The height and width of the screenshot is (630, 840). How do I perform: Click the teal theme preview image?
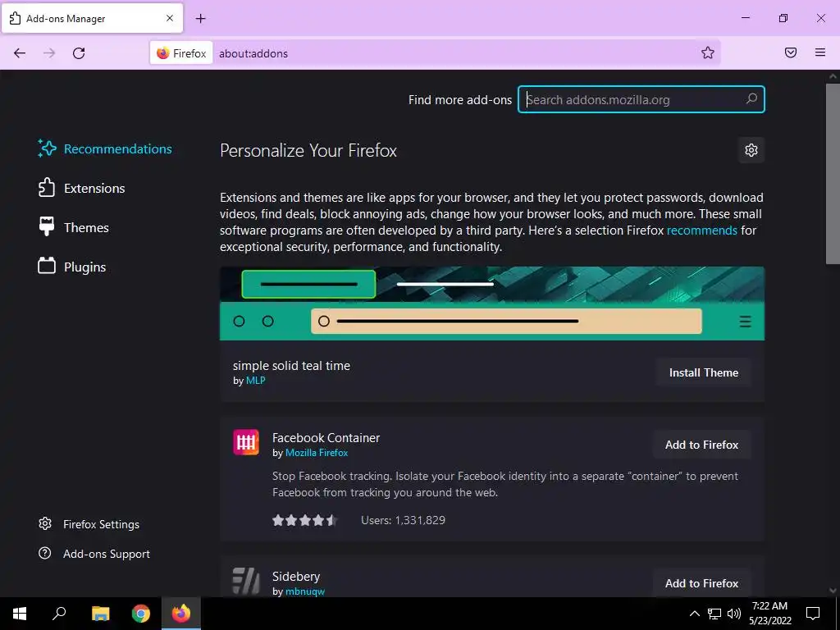pyautogui.click(x=492, y=304)
